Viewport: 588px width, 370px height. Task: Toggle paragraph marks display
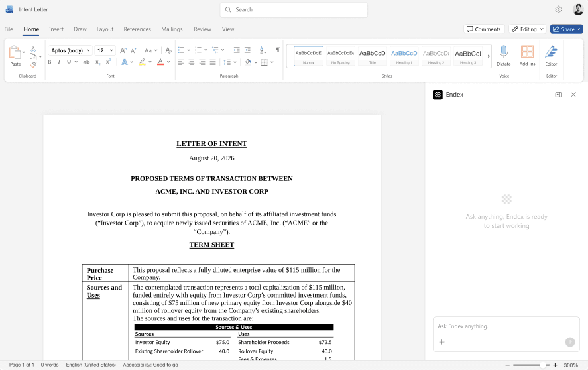[278, 50]
